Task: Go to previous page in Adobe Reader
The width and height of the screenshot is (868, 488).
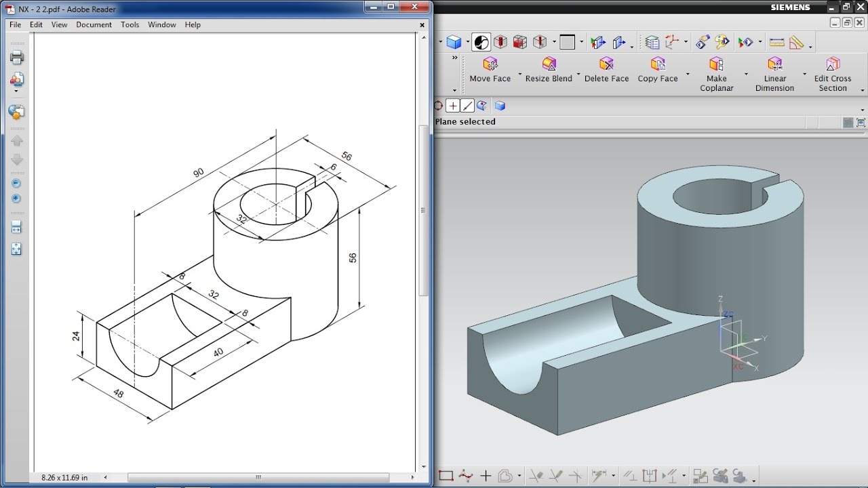Action: pyautogui.click(x=17, y=141)
